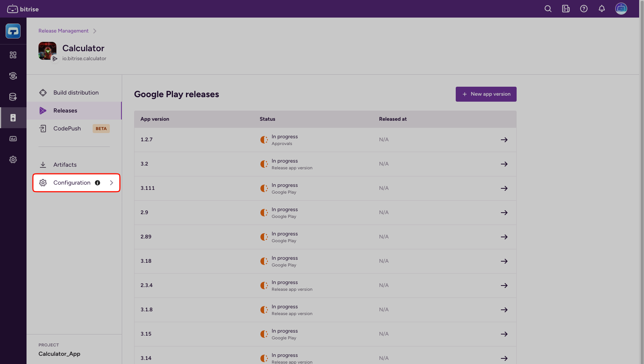Click the New app version button

(486, 94)
